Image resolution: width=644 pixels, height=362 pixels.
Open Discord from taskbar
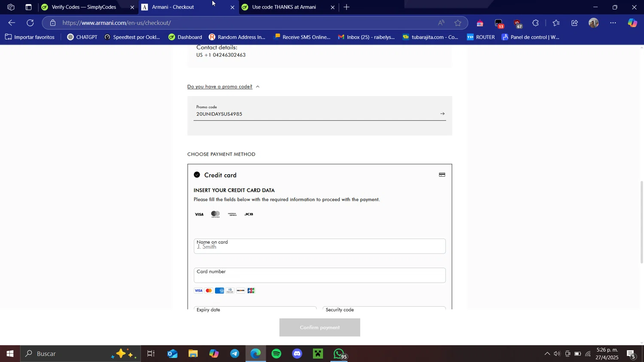pyautogui.click(x=298, y=354)
